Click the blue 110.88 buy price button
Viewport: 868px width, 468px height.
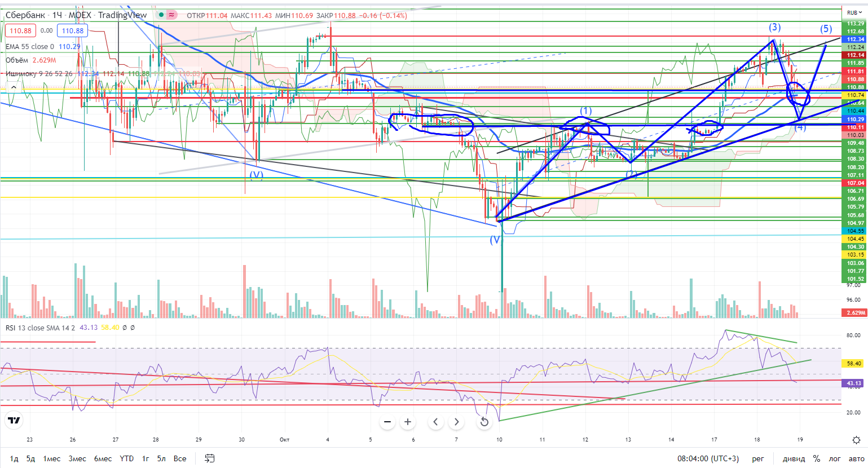click(x=72, y=31)
